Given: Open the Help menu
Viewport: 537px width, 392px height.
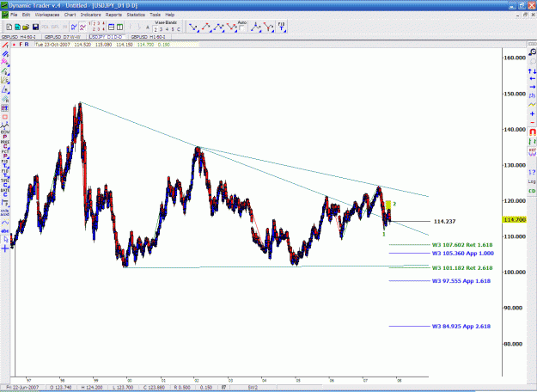Looking at the screenshot, I should [x=170, y=15].
